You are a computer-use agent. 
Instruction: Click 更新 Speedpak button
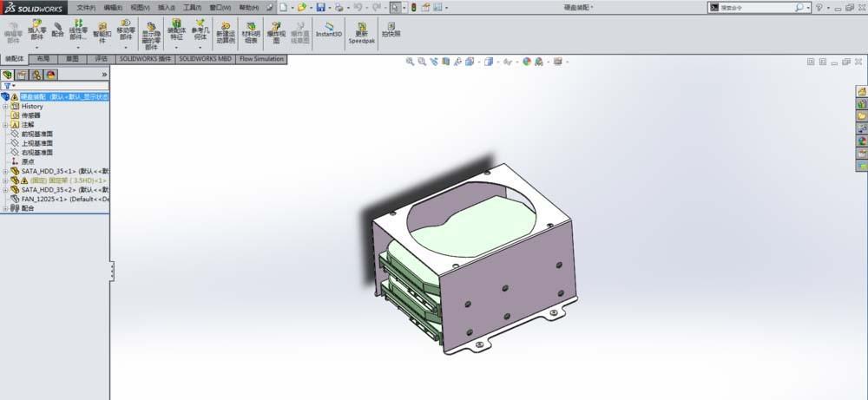pyautogui.click(x=361, y=33)
